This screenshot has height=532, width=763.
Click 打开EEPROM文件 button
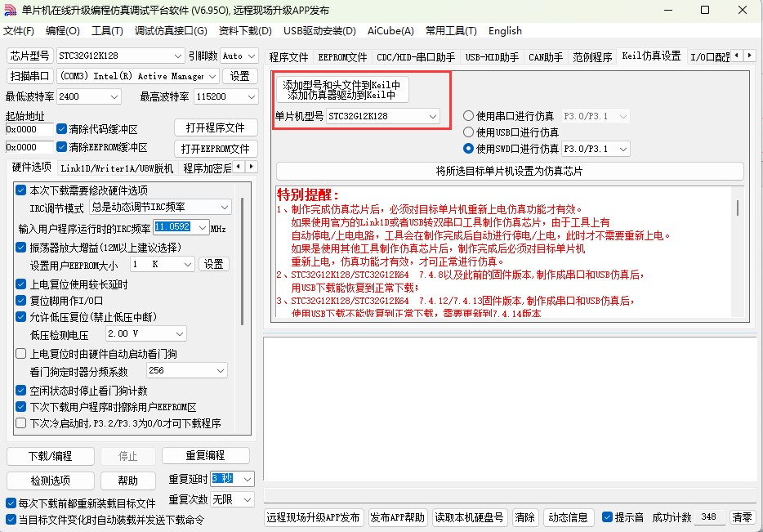tap(216, 149)
